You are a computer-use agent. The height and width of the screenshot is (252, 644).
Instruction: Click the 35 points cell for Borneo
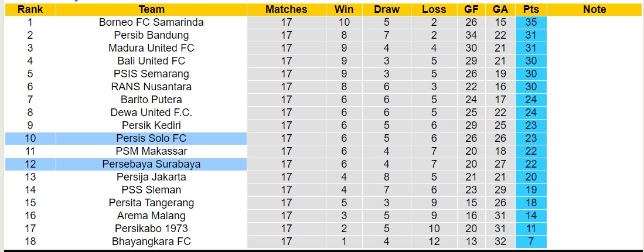tap(531, 22)
